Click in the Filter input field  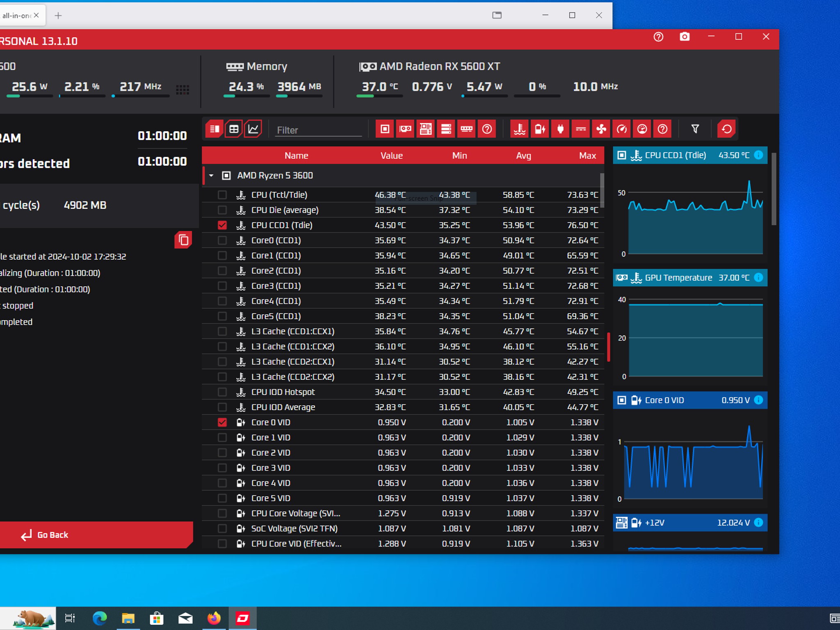pos(319,130)
